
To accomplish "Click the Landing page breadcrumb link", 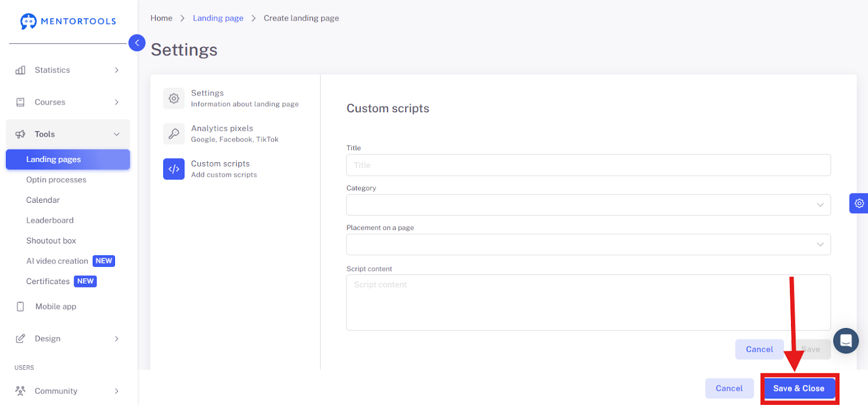I will (x=218, y=18).
